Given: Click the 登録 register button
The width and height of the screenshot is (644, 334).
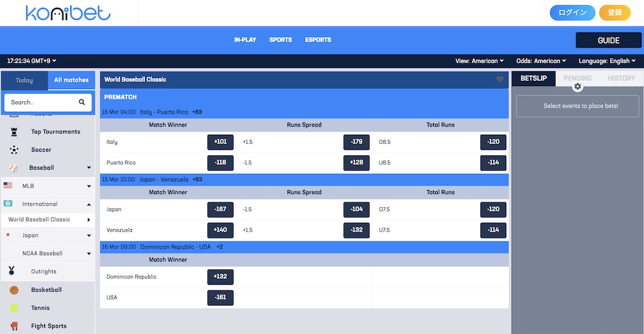Looking at the screenshot, I should pos(615,13).
